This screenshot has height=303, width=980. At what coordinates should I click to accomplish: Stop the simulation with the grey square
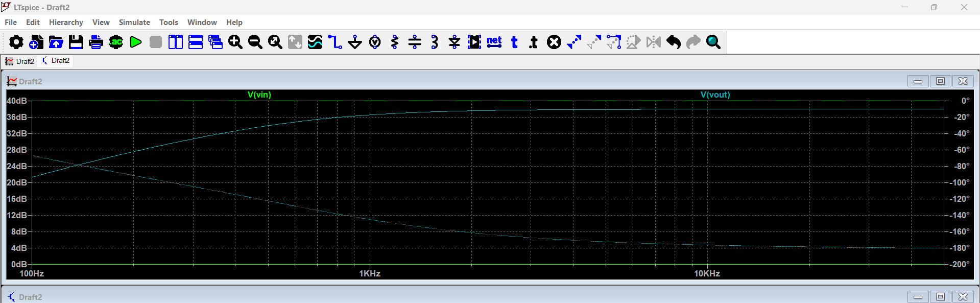[x=156, y=42]
